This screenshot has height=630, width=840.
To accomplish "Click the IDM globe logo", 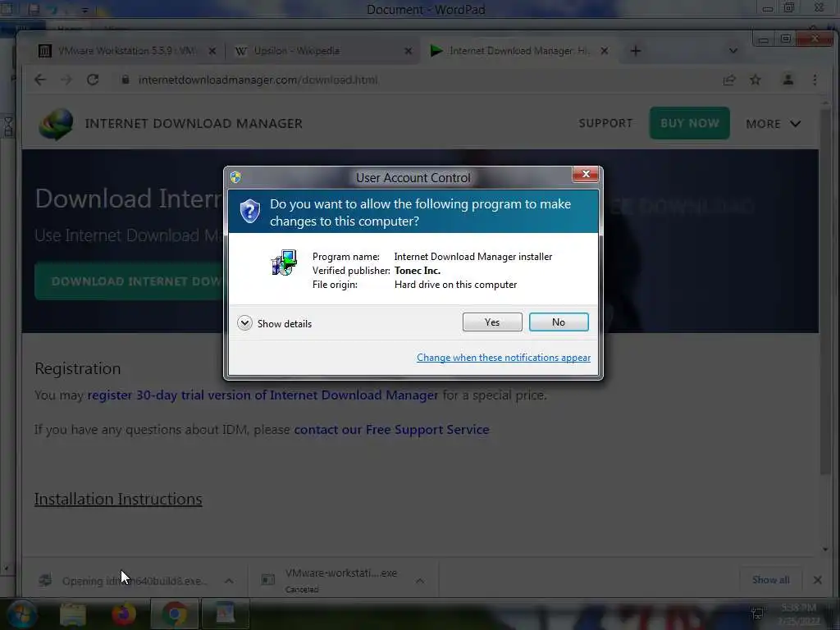I will pyautogui.click(x=57, y=124).
